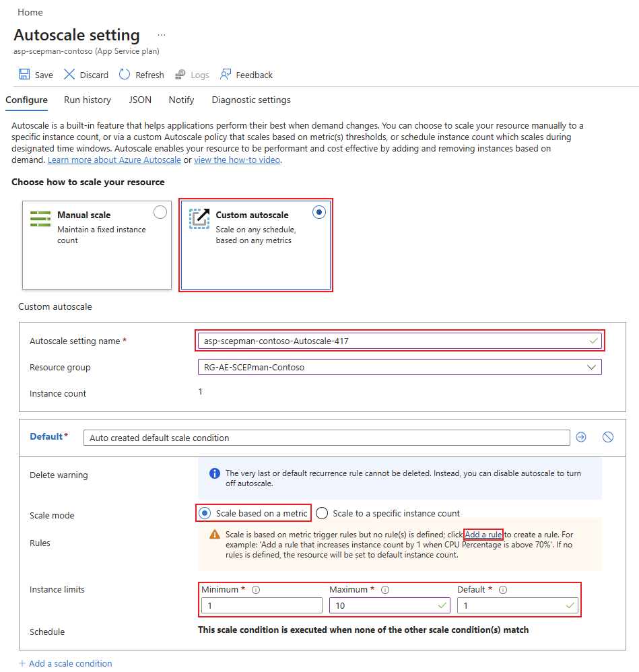The image size is (639, 672).
Task: Switch to the Run history tab
Action: pyautogui.click(x=88, y=100)
